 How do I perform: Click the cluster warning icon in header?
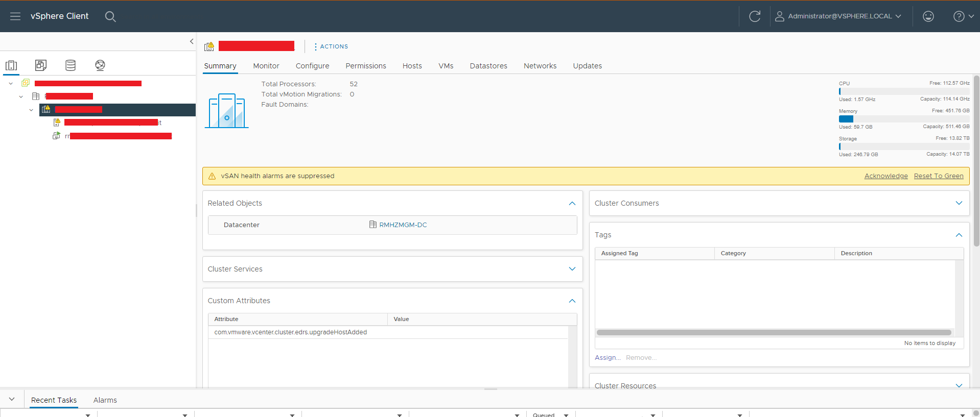pyautogui.click(x=209, y=46)
